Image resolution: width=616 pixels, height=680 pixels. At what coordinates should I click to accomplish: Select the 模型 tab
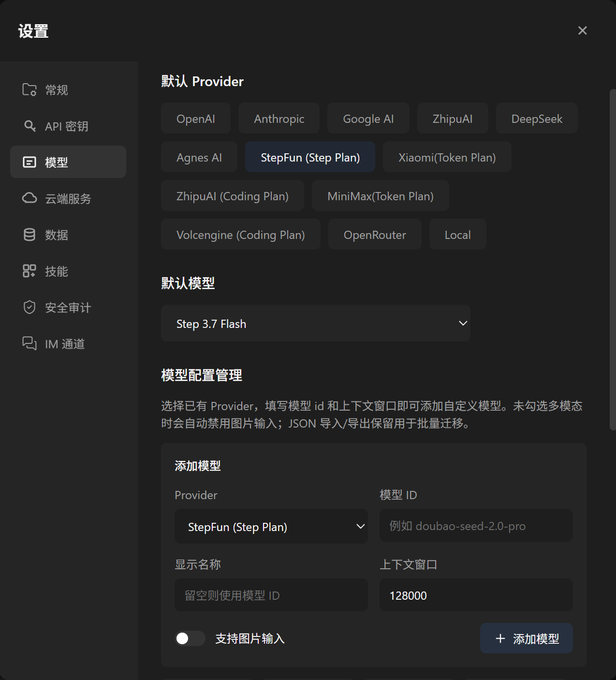coord(68,162)
